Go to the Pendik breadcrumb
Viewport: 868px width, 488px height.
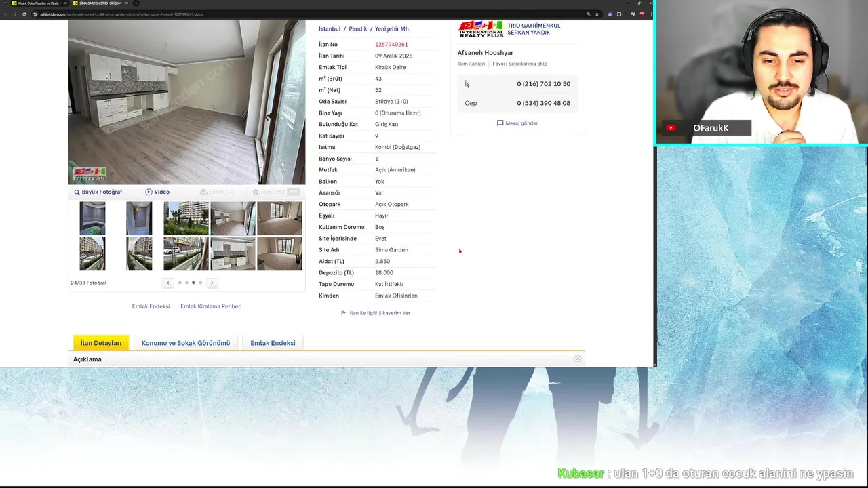point(357,29)
